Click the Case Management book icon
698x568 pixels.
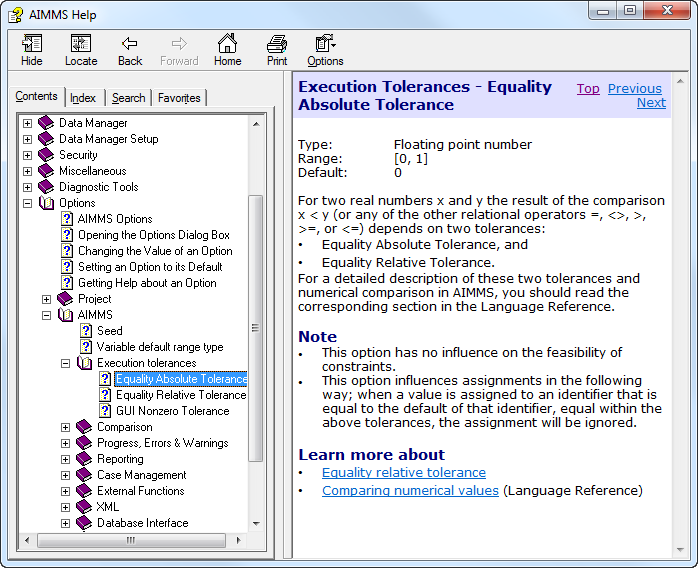pyautogui.click(x=84, y=475)
